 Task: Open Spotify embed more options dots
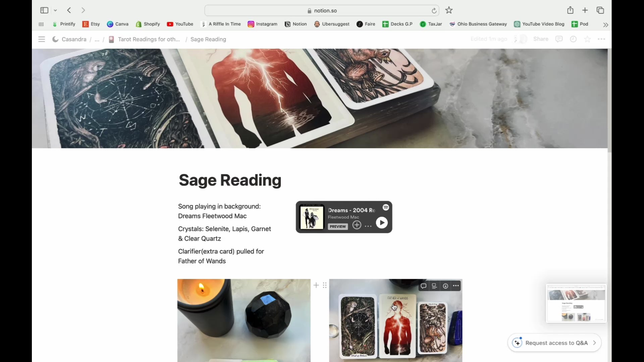pyautogui.click(x=368, y=226)
